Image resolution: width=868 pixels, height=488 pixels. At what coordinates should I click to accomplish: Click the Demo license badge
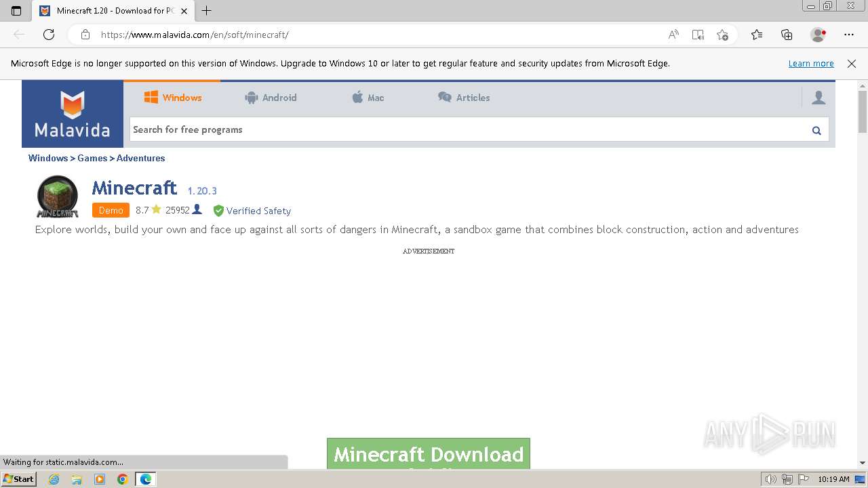point(111,210)
